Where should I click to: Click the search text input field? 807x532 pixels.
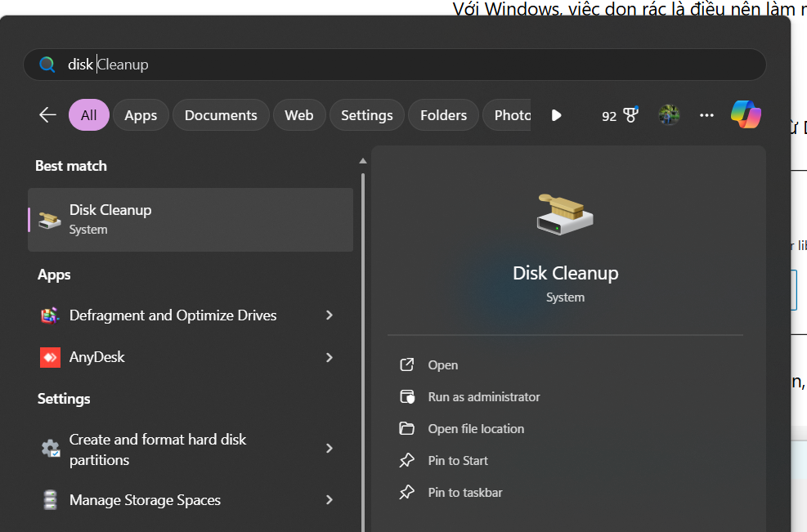point(409,65)
